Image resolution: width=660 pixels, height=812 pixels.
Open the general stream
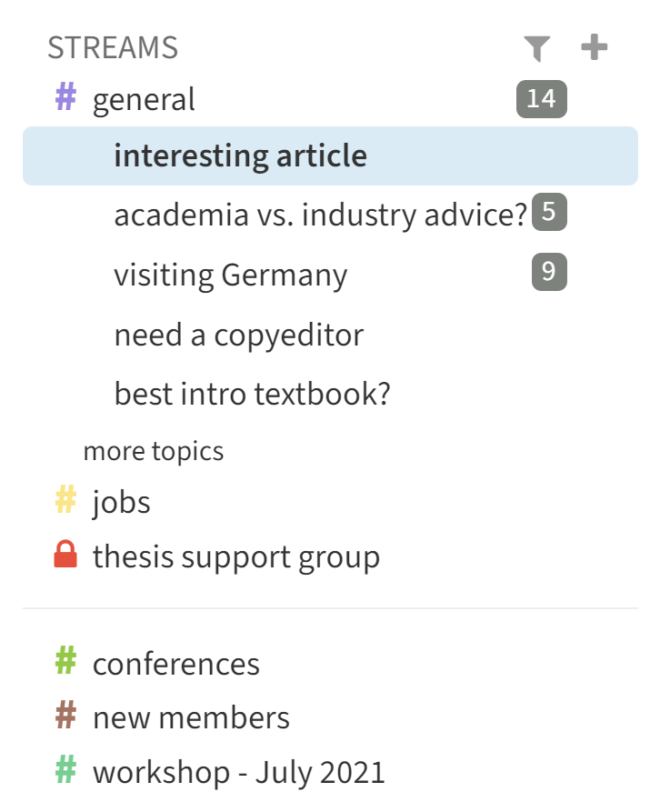144,99
